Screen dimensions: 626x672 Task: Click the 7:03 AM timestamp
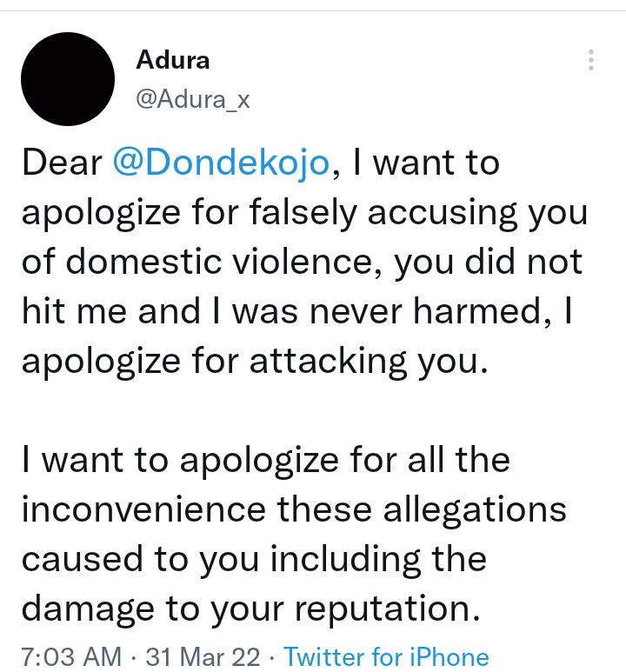tap(71, 656)
